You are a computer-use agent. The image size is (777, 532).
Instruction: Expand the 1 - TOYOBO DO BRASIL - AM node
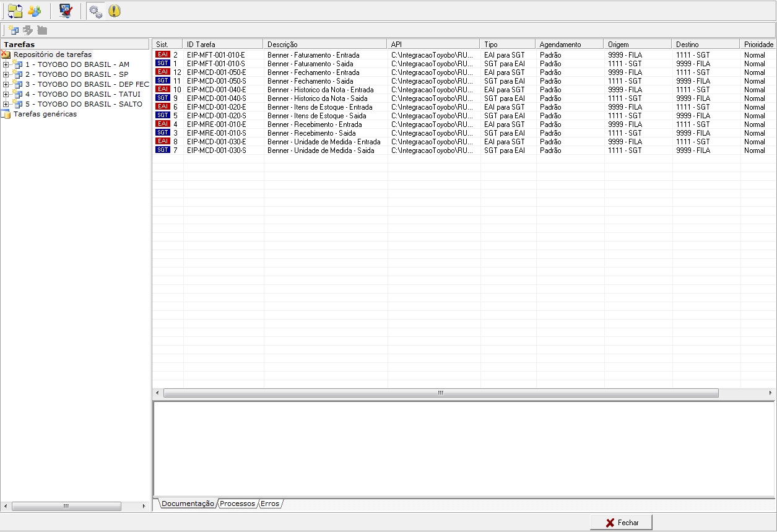[x=6, y=65]
